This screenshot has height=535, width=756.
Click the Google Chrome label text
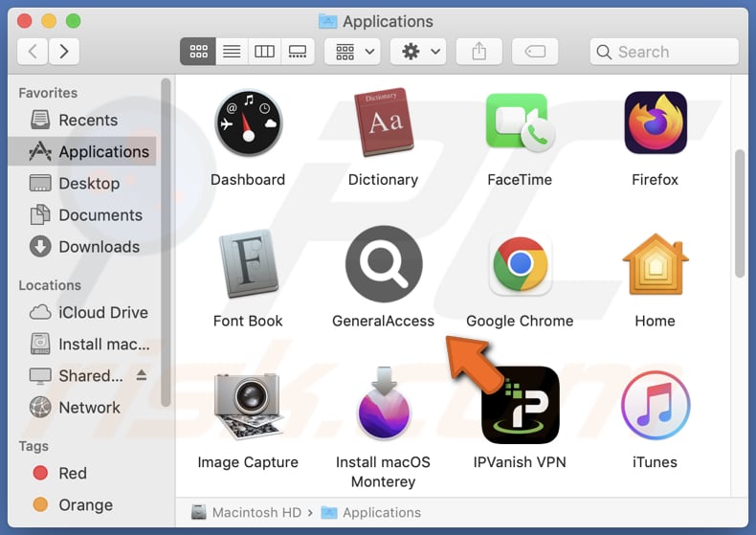(x=520, y=321)
